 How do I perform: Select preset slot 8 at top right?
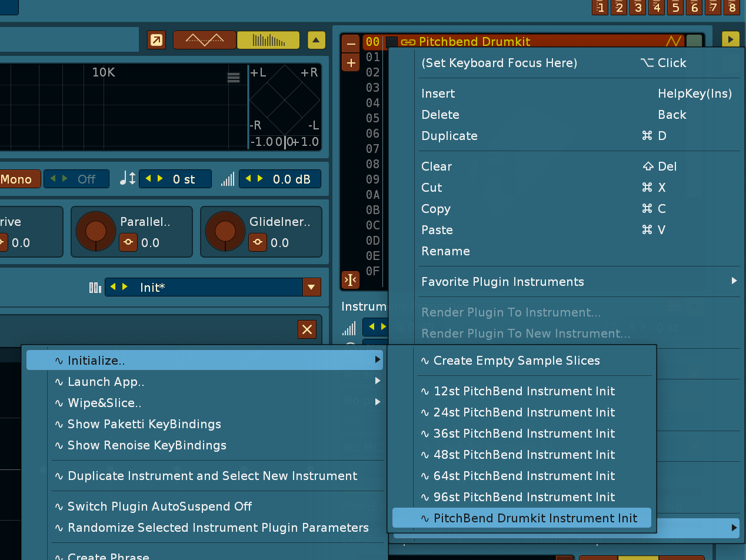tap(732, 8)
